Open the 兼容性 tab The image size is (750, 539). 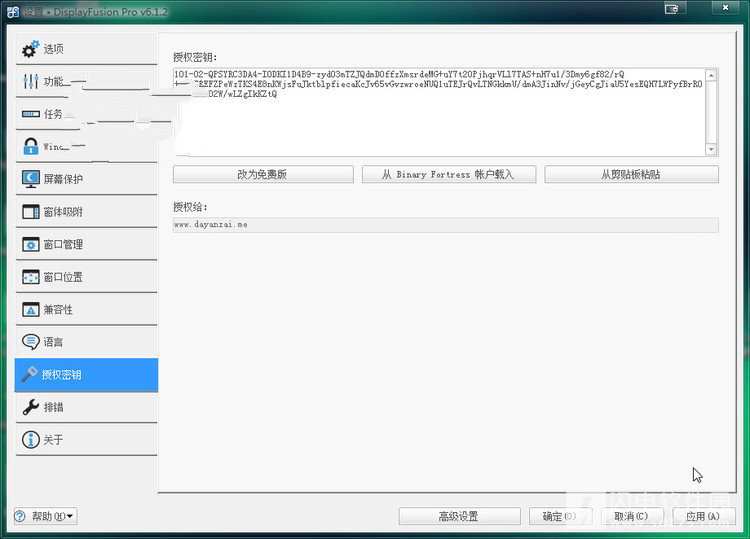(87, 309)
